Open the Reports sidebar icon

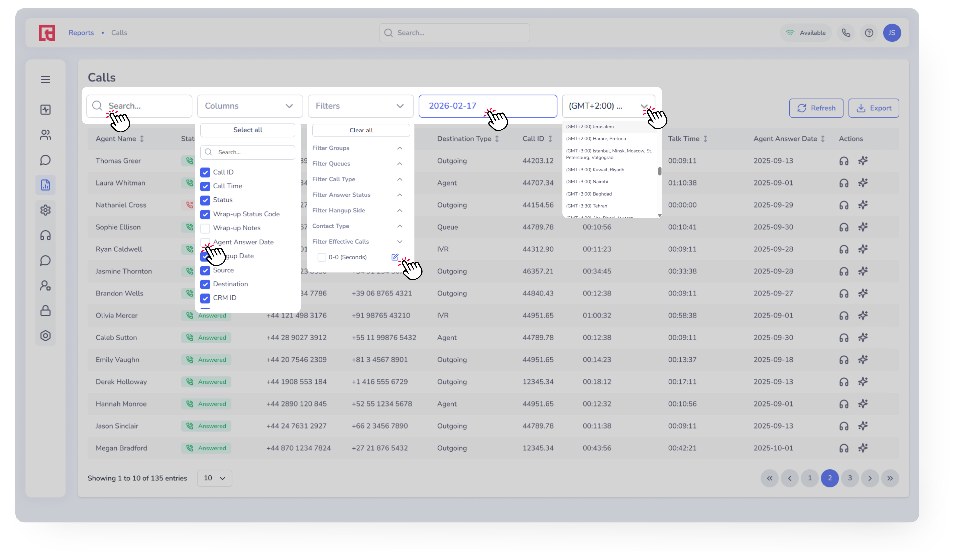point(45,185)
